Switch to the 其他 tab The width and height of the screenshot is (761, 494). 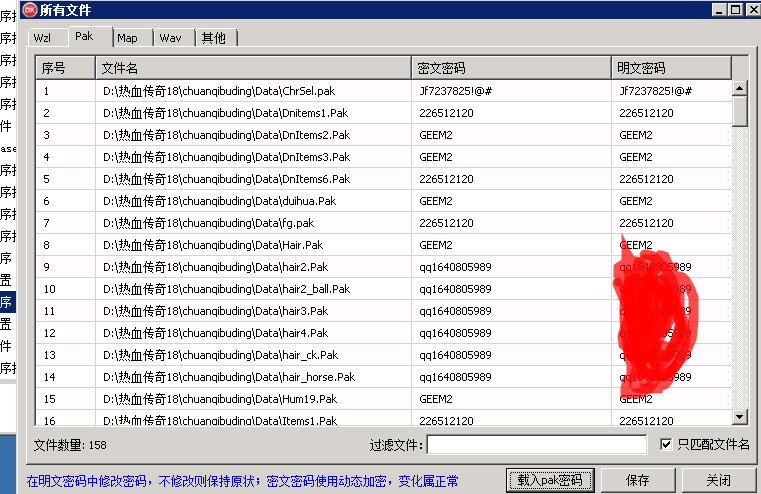point(214,38)
